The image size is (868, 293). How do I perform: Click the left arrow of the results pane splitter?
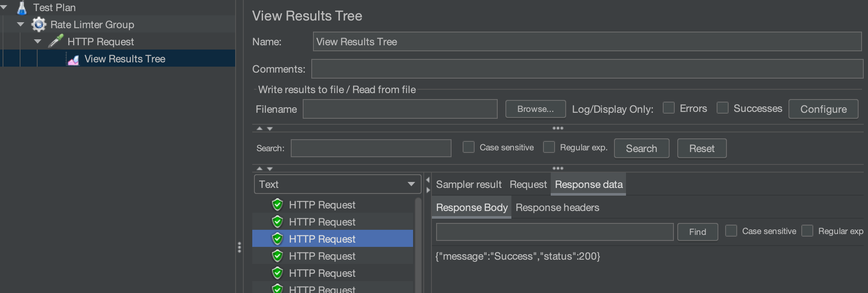pos(428,180)
